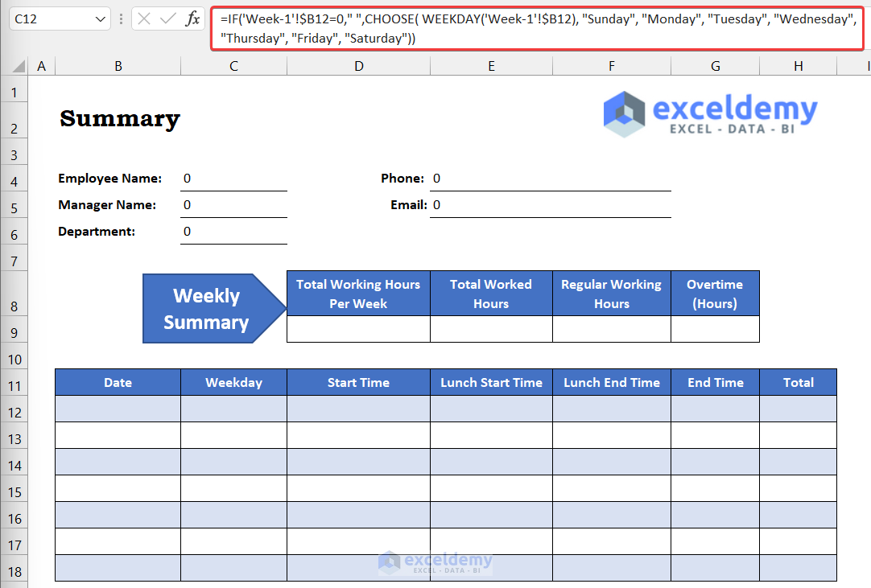
Task: Click the Cancel (X) formula bar icon
Action: coord(144,19)
